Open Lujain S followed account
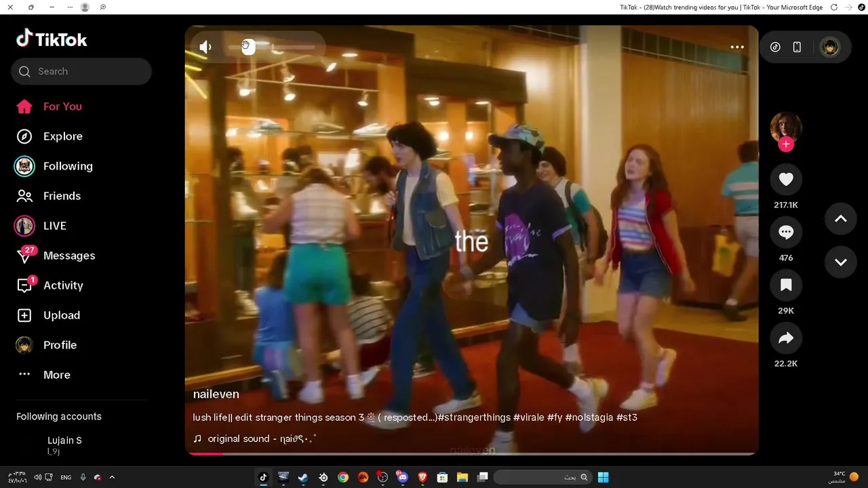 (x=64, y=445)
